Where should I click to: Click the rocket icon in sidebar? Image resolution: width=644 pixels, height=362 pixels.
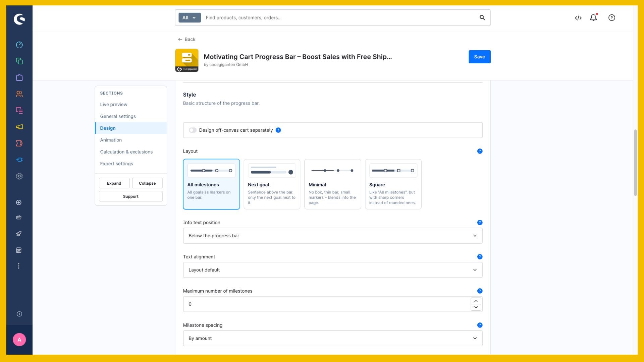(x=19, y=234)
